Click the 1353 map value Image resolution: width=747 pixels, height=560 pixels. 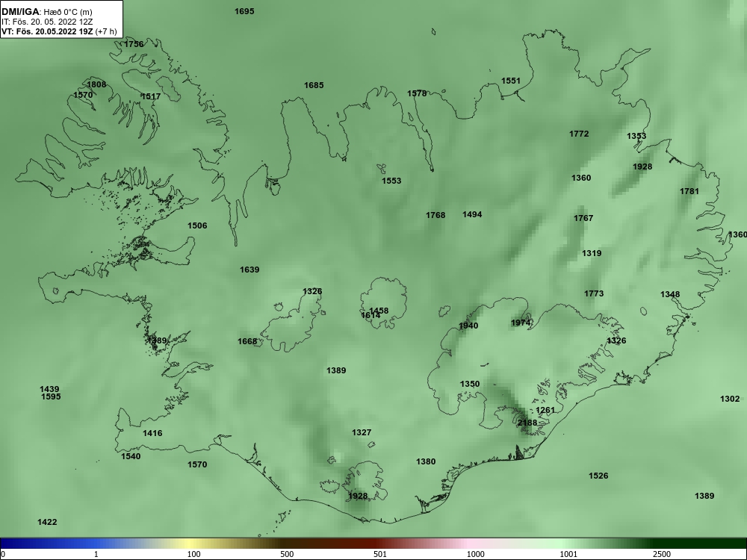pos(636,136)
